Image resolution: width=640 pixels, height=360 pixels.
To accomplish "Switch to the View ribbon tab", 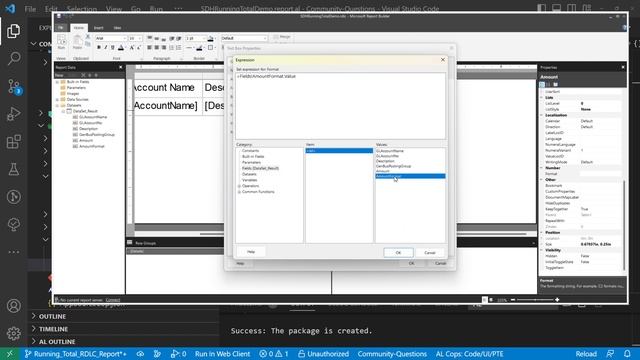I will pos(117,28).
